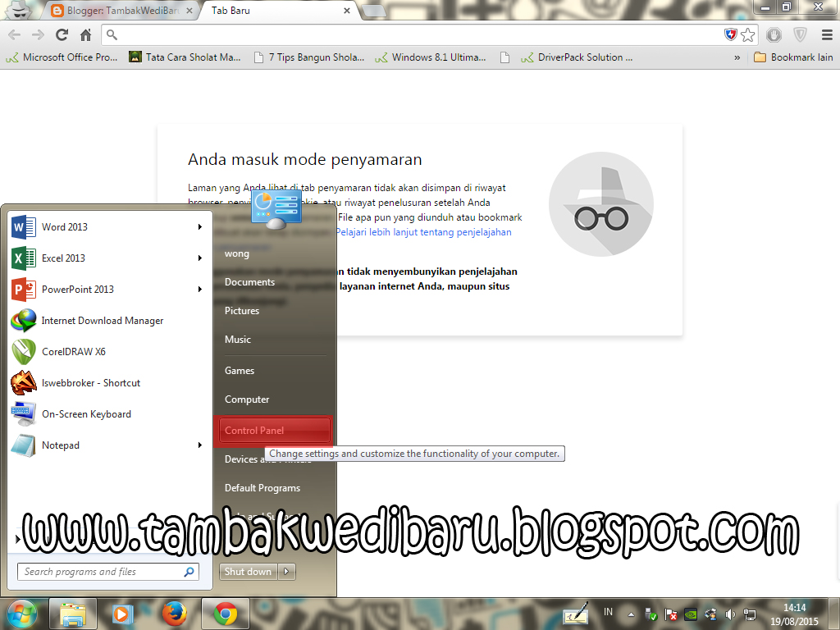Show more bookmarks chevron
The height and width of the screenshot is (630, 840).
coord(737,57)
